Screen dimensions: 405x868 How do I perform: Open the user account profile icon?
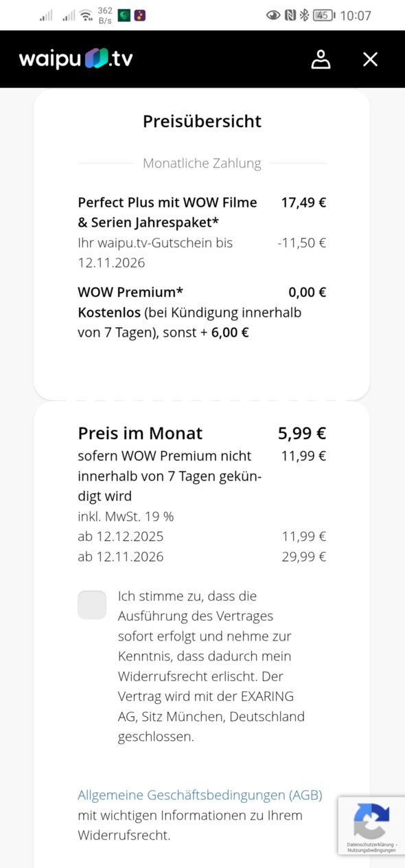tap(320, 59)
